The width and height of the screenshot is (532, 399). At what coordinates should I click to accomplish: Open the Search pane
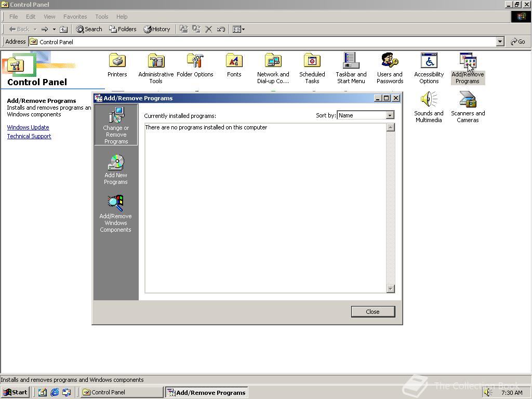coord(89,29)
